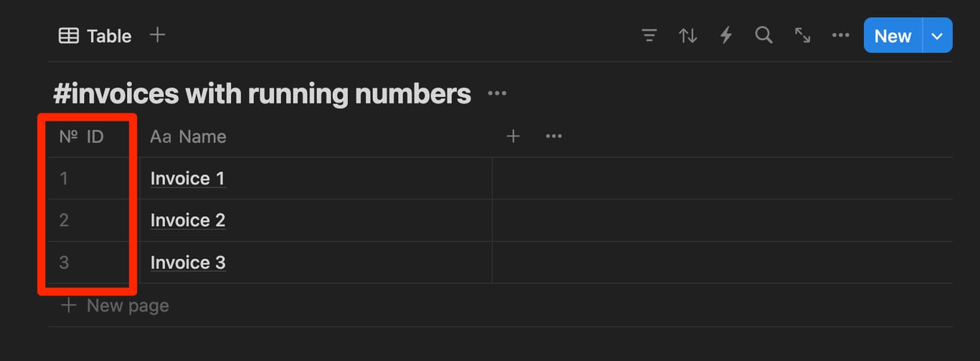Open the filter icon in toolbar

pos(649,35)
